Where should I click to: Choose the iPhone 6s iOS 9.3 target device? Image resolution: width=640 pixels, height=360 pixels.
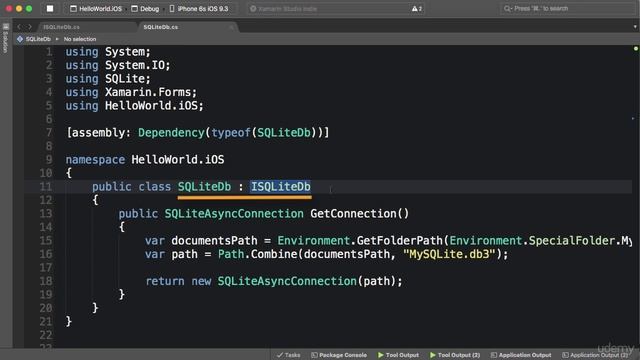(x=199, y=9)
